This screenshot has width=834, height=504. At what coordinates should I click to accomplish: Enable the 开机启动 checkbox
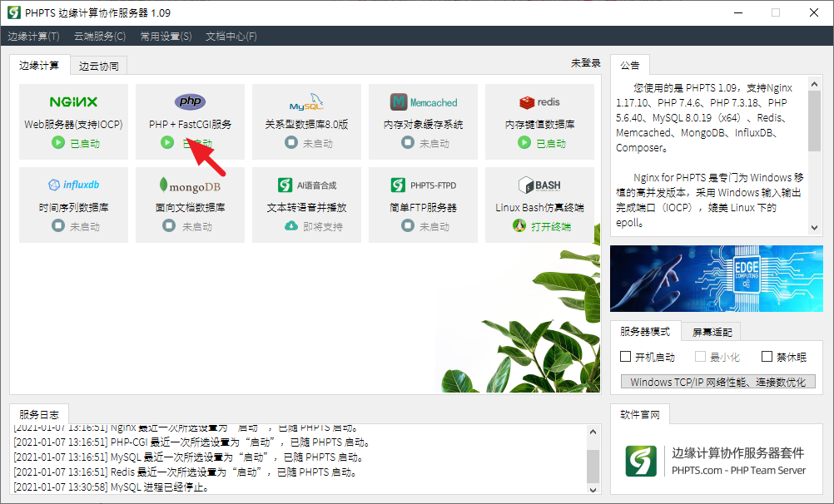pos(626,356)
